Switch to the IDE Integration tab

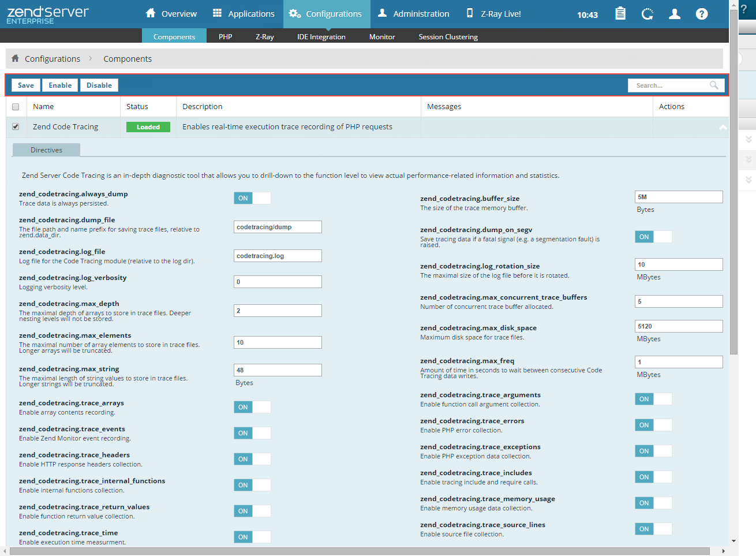click(321, 36)
